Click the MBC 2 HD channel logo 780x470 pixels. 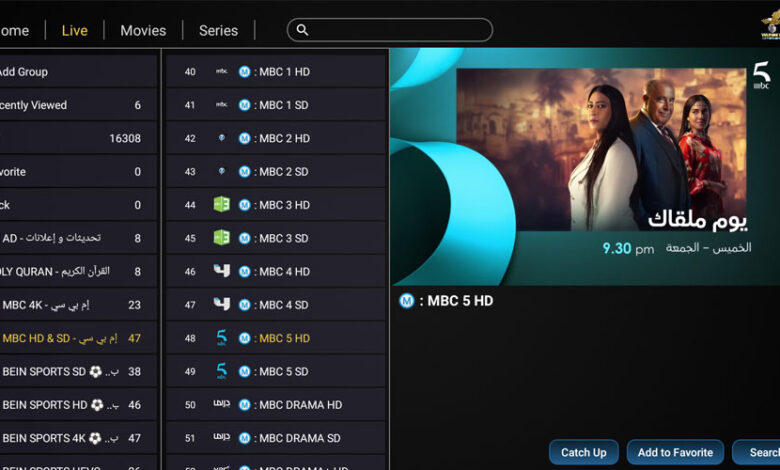coord(221,138)
